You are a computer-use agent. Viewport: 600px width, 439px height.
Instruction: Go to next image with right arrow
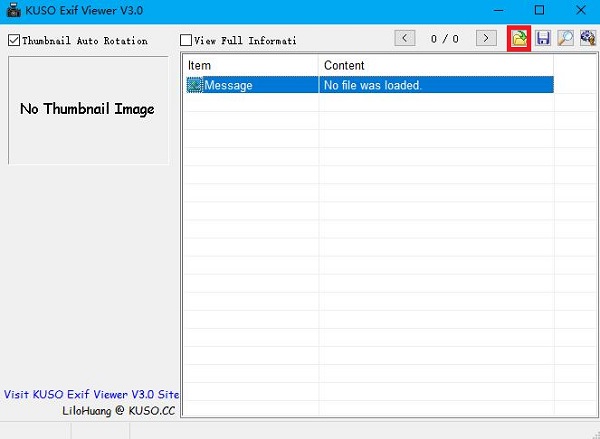point(486,38)
